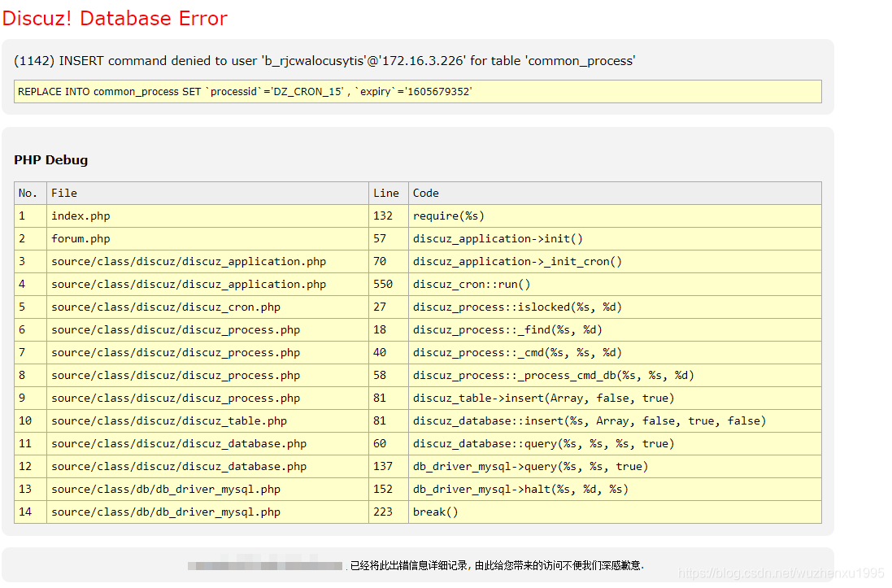Select the db_driver_mysql.php file in row 13
This screenshot has width=892, height=588.
click(207, 490)
